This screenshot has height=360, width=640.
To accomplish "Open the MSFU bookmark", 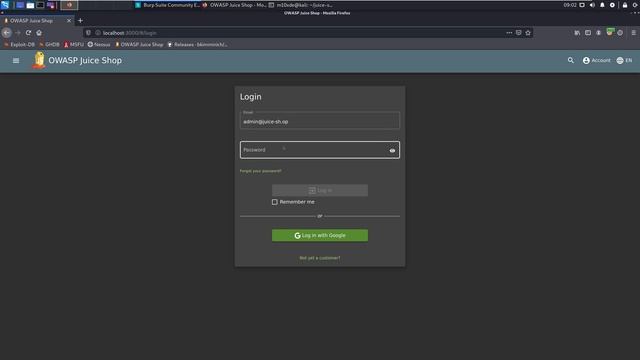I will click(x=73, y=44).
